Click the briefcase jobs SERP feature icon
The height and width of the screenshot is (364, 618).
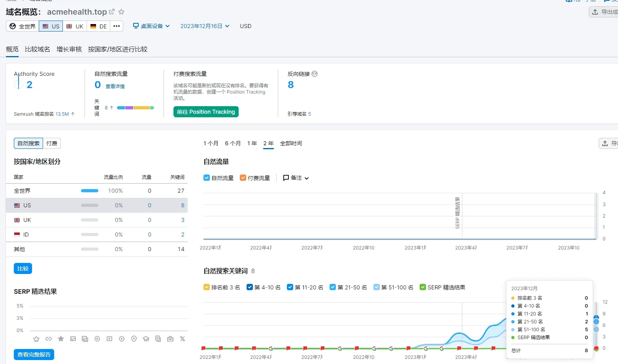click(170, 339)
